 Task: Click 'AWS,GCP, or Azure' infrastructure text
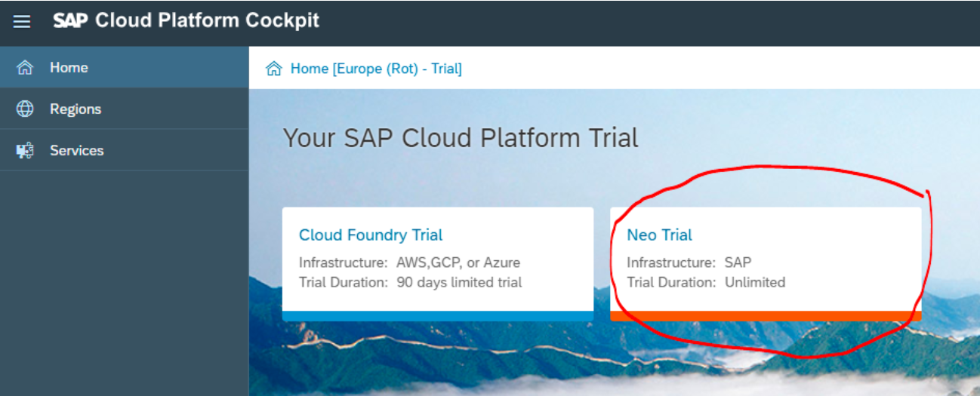click(458, 263)
